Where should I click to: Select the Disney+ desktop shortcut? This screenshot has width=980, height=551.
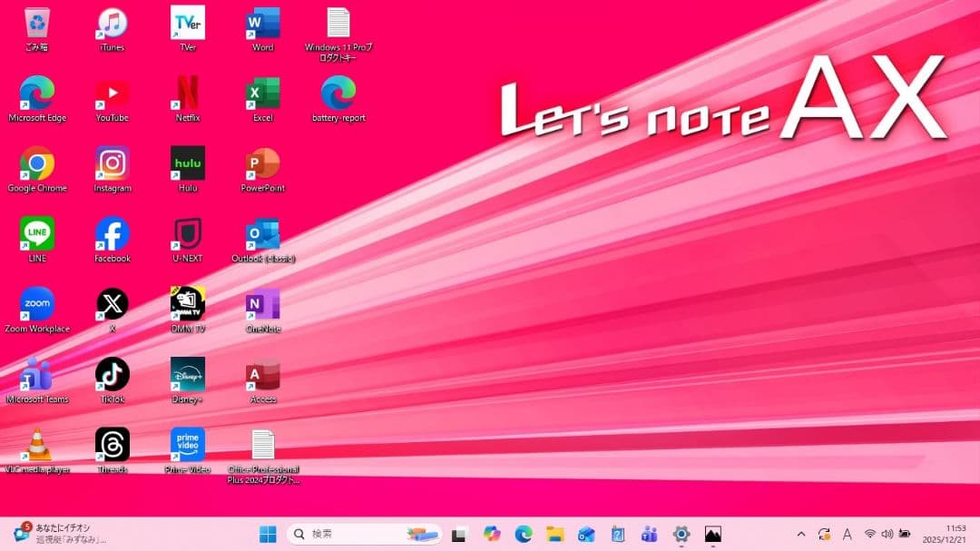click(188, 375)
